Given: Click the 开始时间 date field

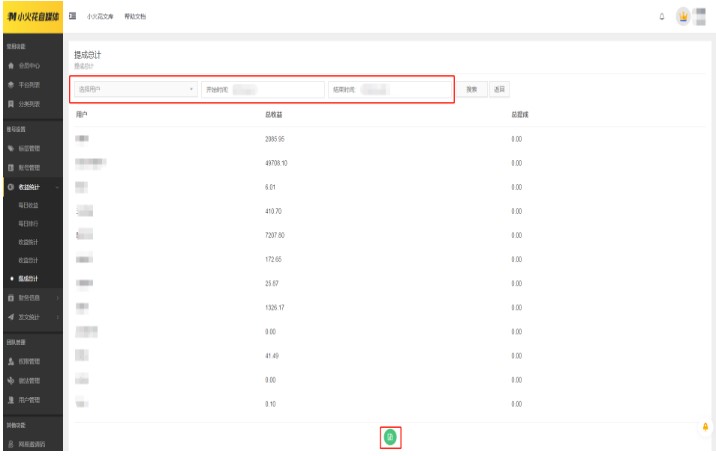Looking at the screenshot, I should point(263,89).
